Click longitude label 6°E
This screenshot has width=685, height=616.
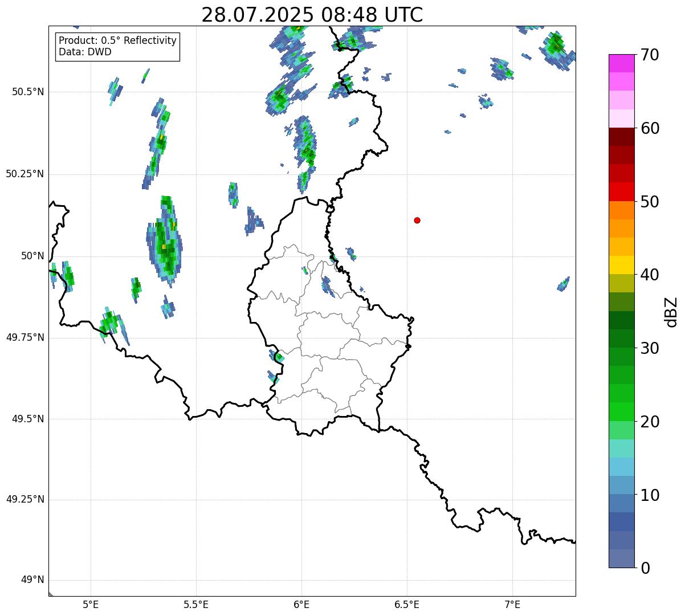301,604
